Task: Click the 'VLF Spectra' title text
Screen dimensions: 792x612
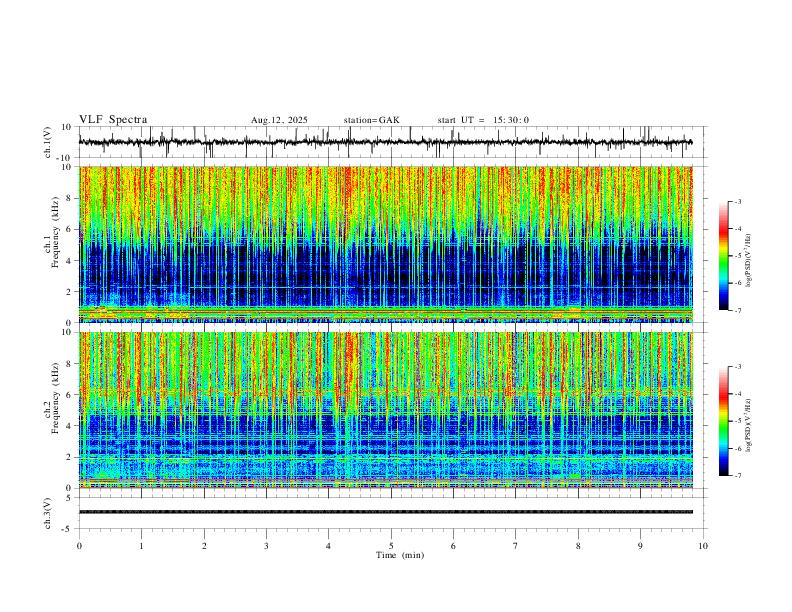Action: click(113, 120)
